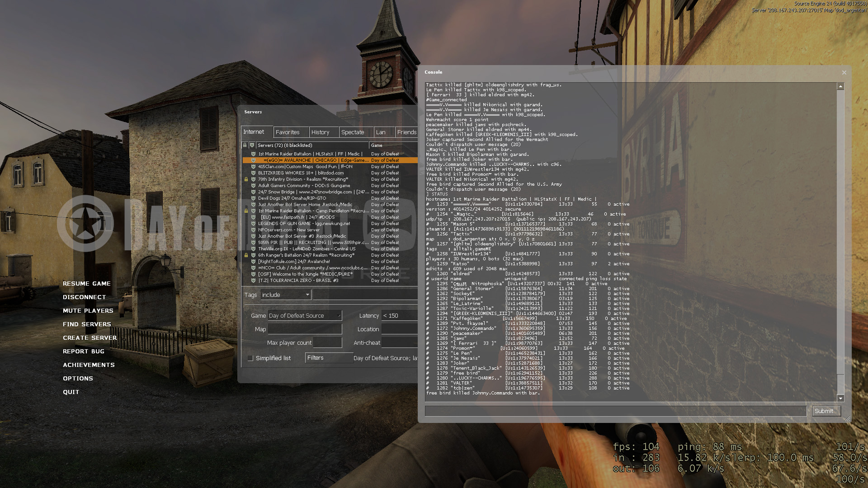Click the console Submit button

click(x=826, y=411)
